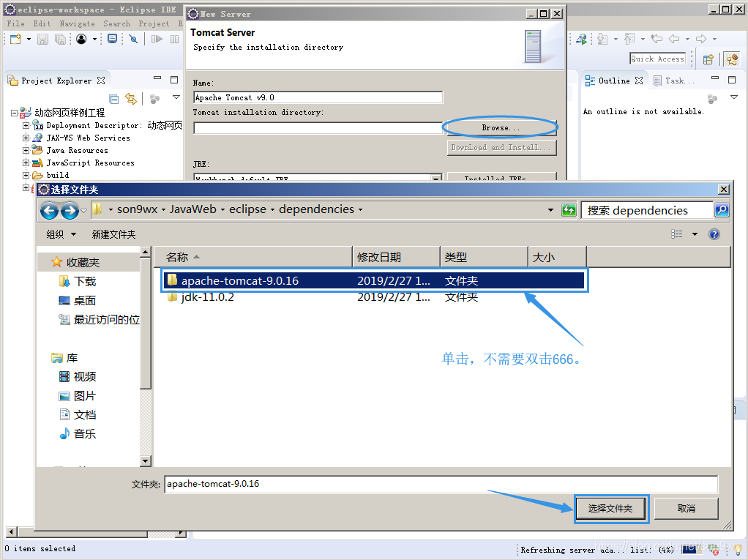The width and height of the screenshot is (748, 560).
Task: Click the Download and Install... button
Action: 501,147
